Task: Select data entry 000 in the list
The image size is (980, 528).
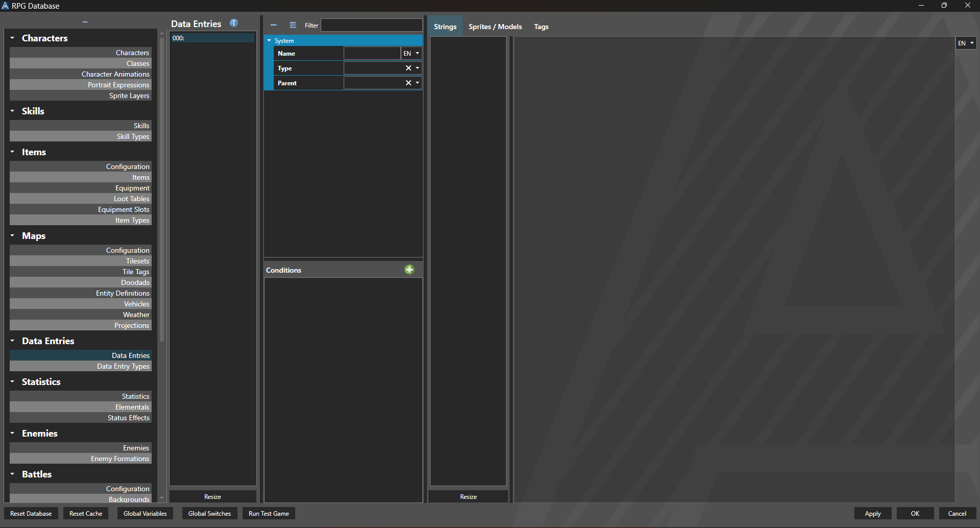Action: pyautogui.click(x=212, y=37)
